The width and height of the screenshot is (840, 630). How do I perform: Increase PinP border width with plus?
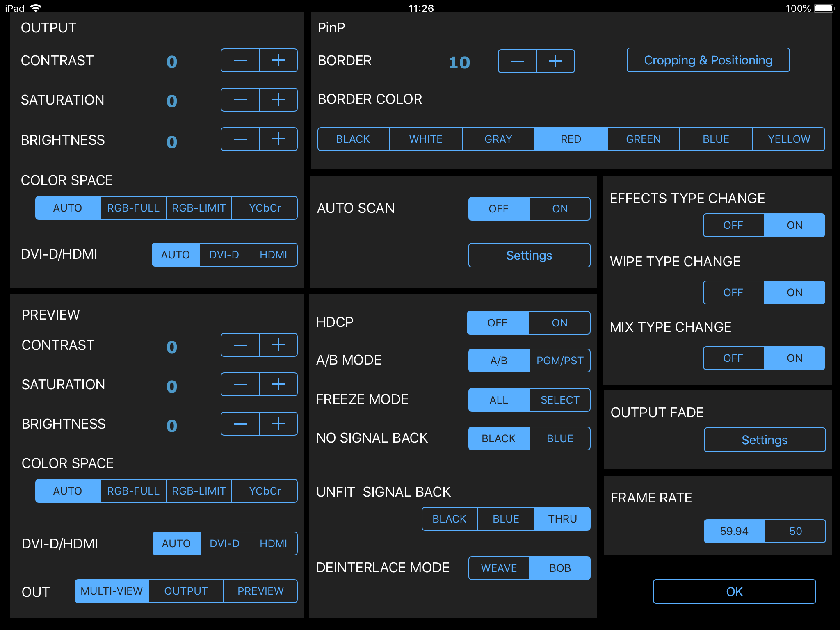(x=555, y=62)
